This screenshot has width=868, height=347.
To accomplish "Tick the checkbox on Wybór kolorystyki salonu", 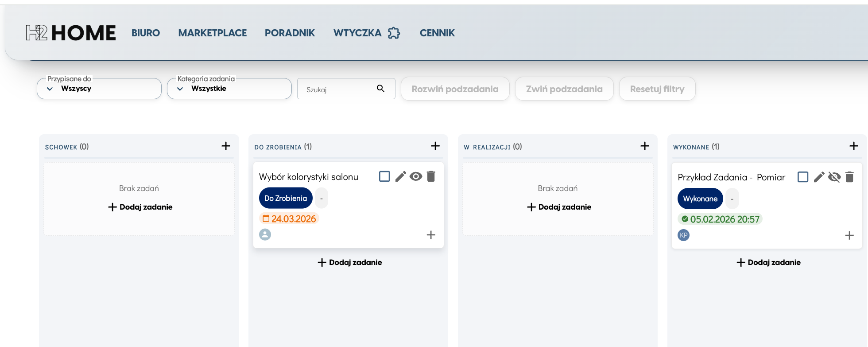I will pos(384,176).
